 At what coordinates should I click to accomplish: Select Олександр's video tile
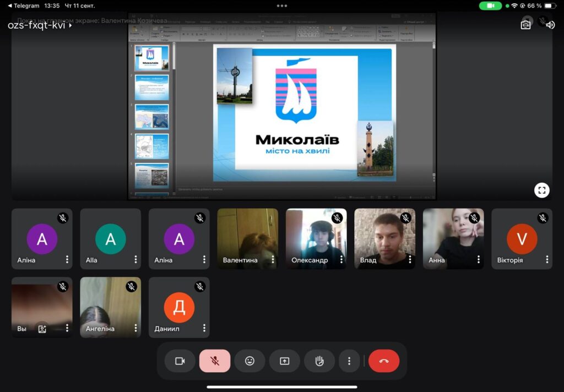tap(316, 239)
